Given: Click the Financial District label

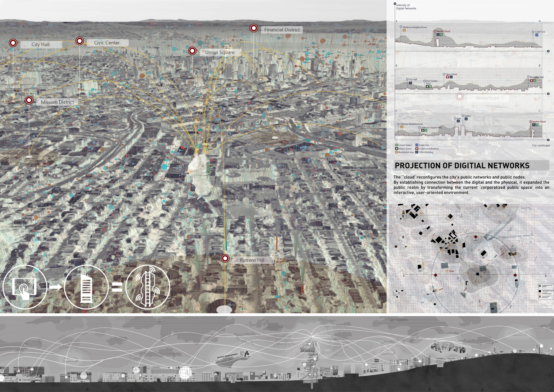Looking at the screenshot, I should [282, 30].
